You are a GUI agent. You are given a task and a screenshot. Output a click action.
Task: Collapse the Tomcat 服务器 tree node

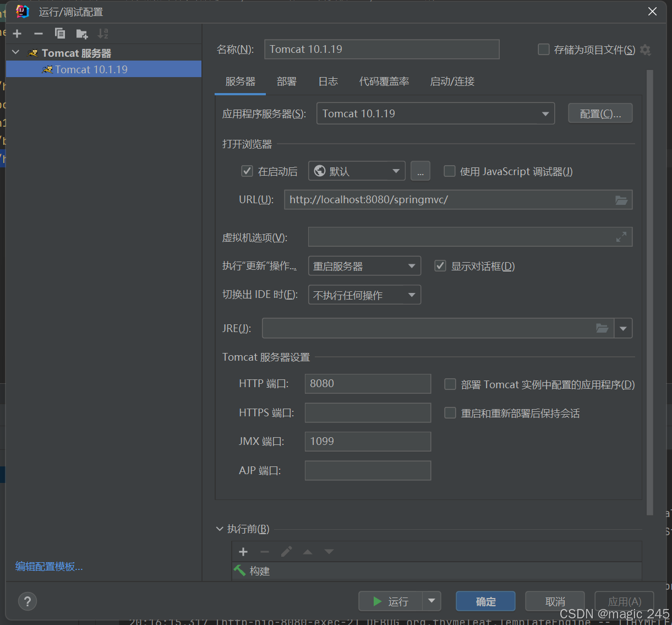coord(16,52)
